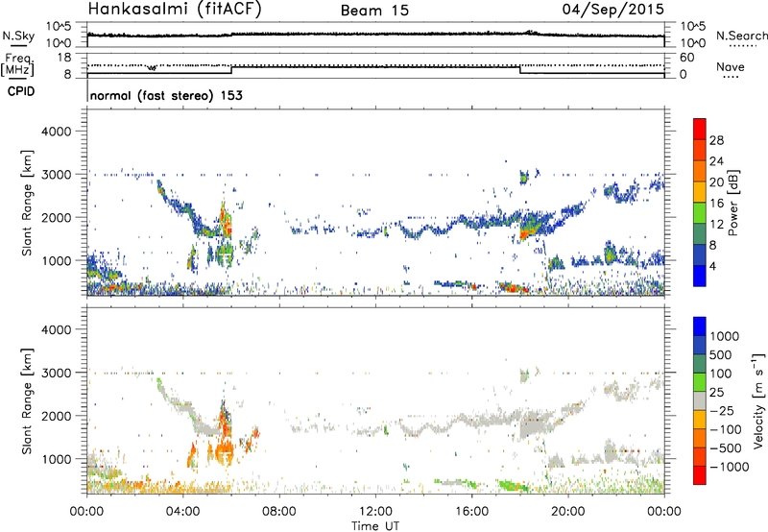
Task: Select '-25' on the Velocity colorbar
Action: (x=721, y=410)
